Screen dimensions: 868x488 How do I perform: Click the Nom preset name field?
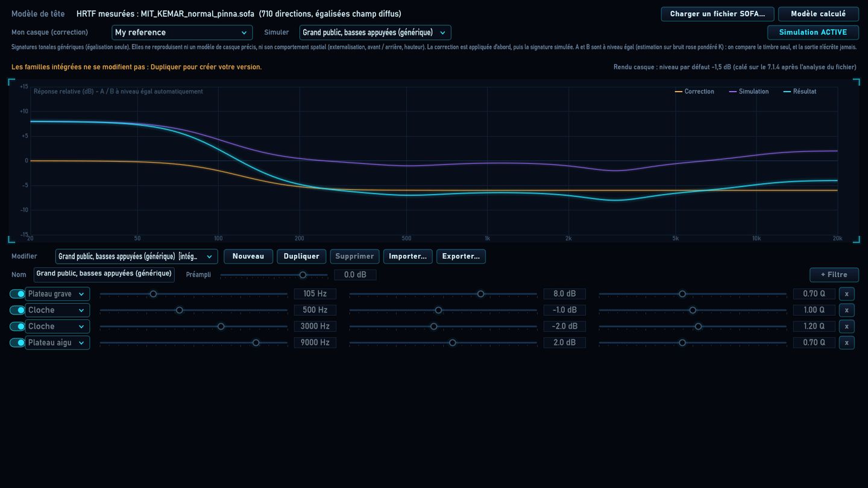tap(104, 274)
